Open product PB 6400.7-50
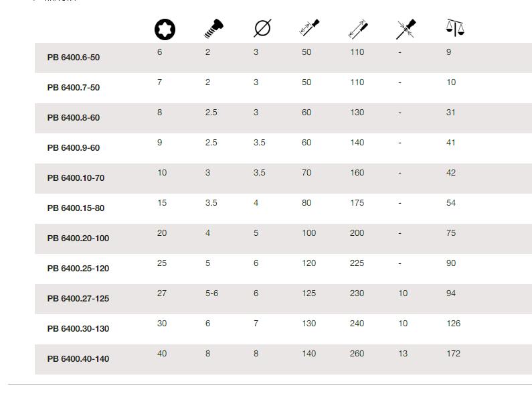Screen dimensions: 532x406 click(x=74, y=88)
